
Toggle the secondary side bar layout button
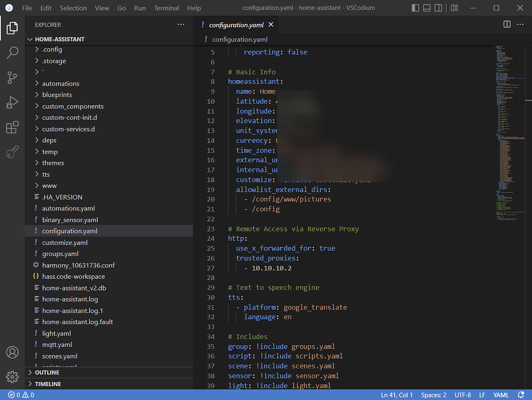[x=438, y=8]
